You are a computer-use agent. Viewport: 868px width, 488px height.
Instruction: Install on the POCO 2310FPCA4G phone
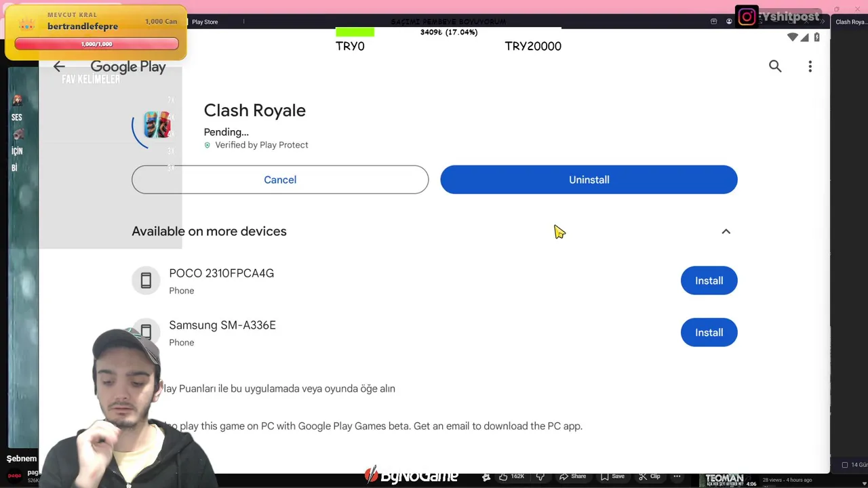(x=709, y=281)
